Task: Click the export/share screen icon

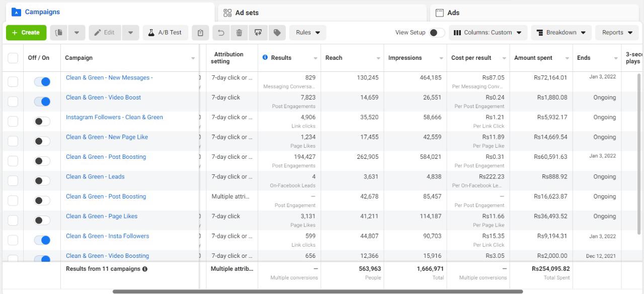Action: [x=258, y=33]
